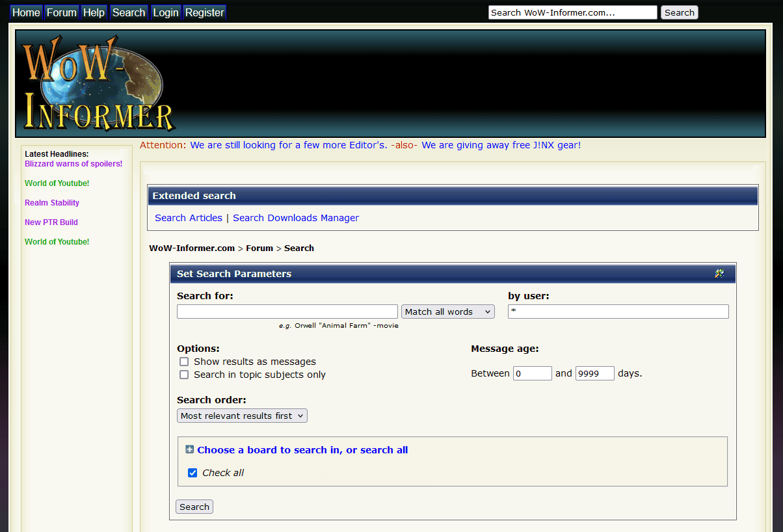Open the Forum menu item

(62, 12)
